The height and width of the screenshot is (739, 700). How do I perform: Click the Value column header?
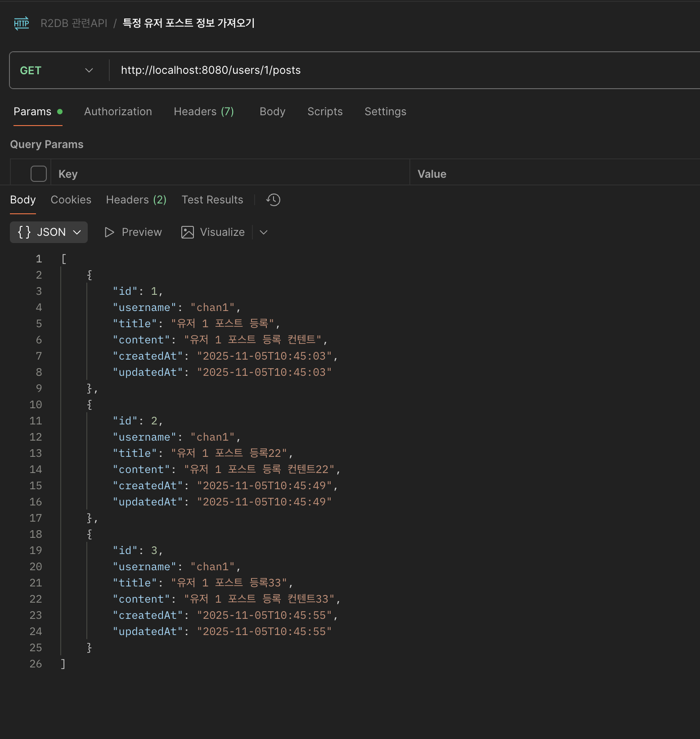(x=432, y=174)
